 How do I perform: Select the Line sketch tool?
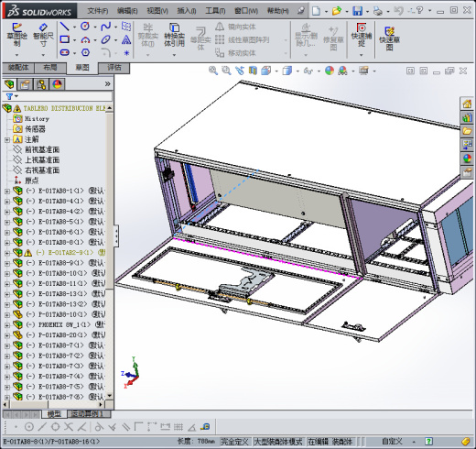pos(64,27)
